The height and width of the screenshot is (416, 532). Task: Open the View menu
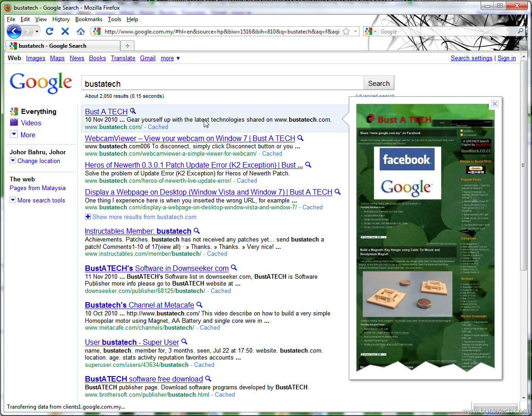(41, 19)
